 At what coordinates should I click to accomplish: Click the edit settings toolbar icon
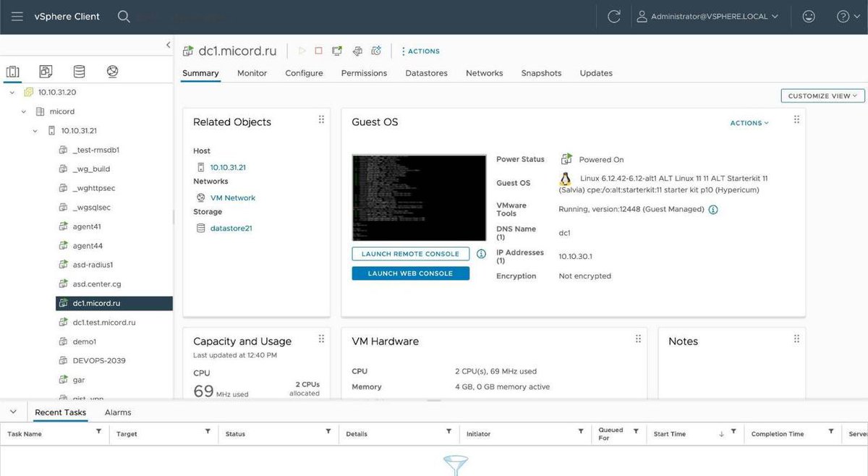[x=357, y=51]
